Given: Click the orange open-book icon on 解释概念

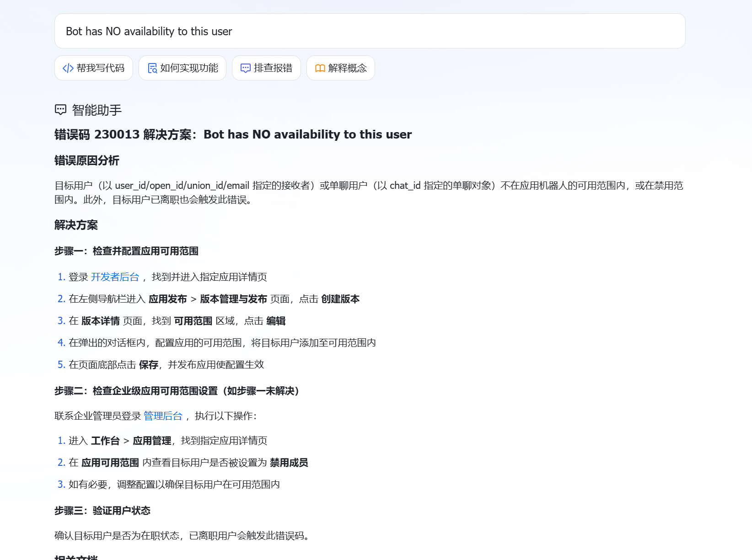Looking at the screenshot, I should [320, 68].
